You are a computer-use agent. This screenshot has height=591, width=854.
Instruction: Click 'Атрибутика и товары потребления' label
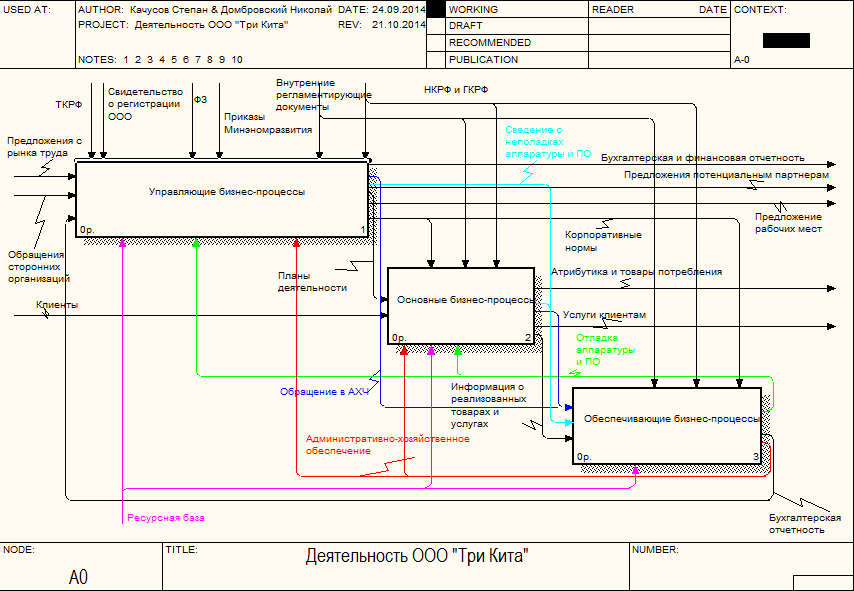coord(637,272)
